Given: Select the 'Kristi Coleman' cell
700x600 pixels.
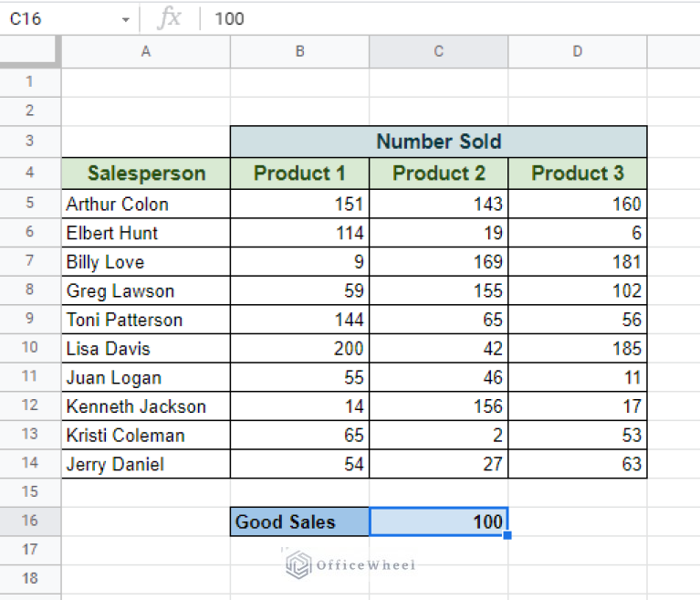Looking at the screenshot, I should coord(146,435).
